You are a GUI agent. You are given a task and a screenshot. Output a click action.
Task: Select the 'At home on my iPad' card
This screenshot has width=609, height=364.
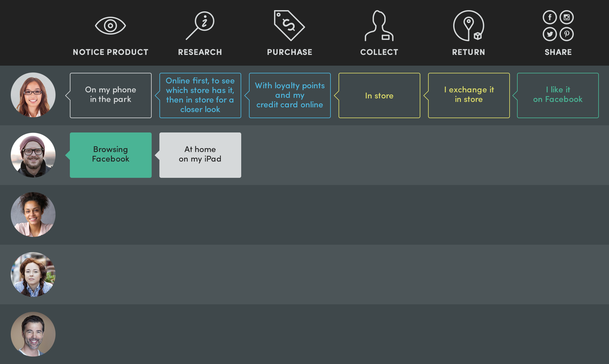click(x=200, y=155)
